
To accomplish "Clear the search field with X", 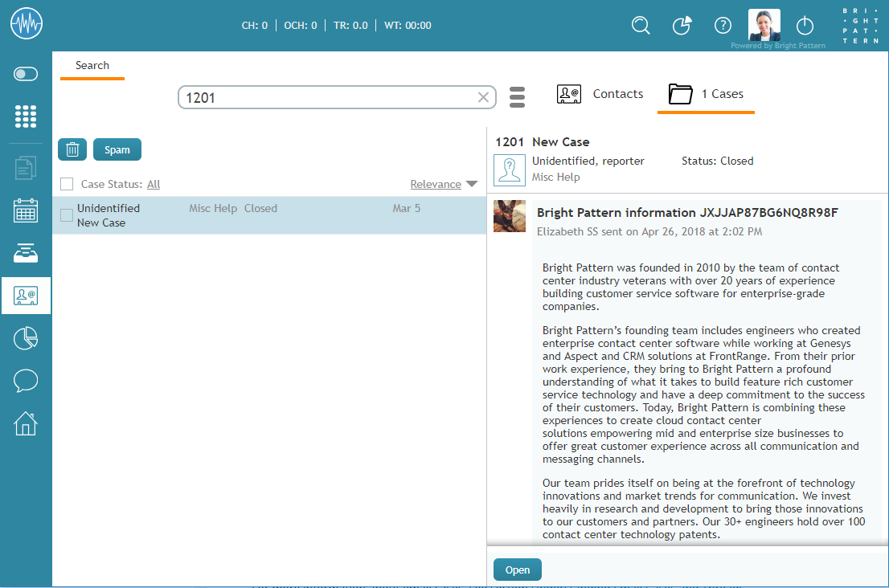I will 483,97.
